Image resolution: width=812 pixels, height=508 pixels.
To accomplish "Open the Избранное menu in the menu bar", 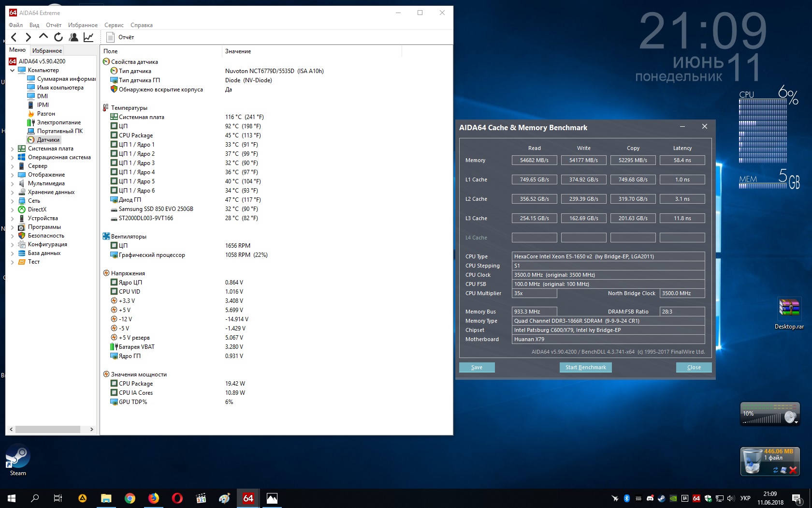I will tap(83, 25).
